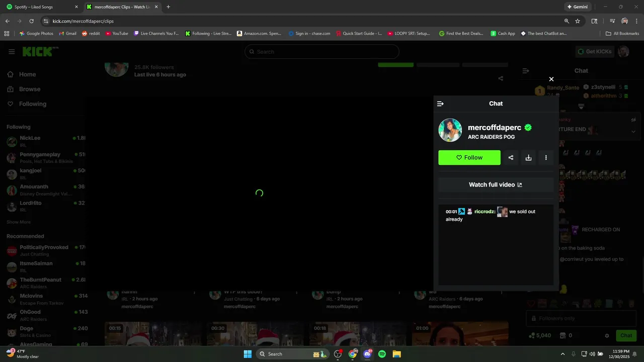
Task: Play the 00:15 clip thumbnail
Action: 153,334
